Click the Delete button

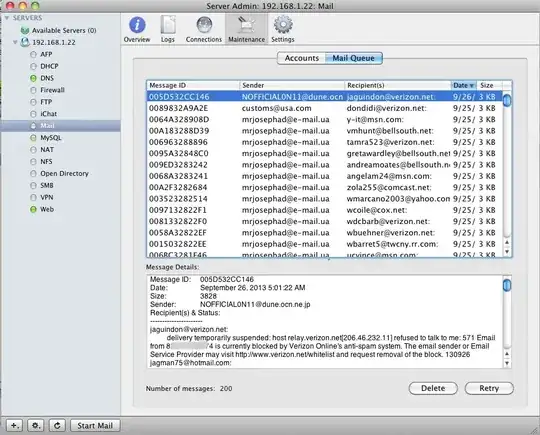coord(433,388)
